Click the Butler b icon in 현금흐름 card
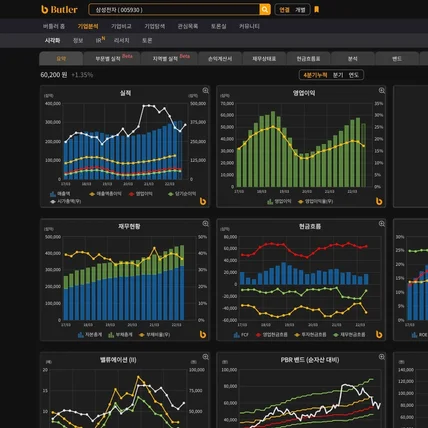This screenshot has width=428, height=428. (x=379, y=334)
